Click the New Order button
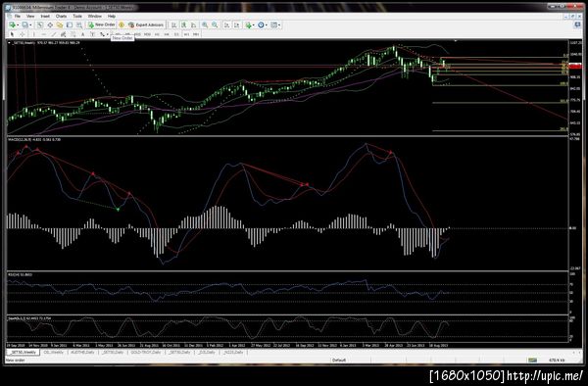This screenshot has height=386, width=588. point(101,24)
